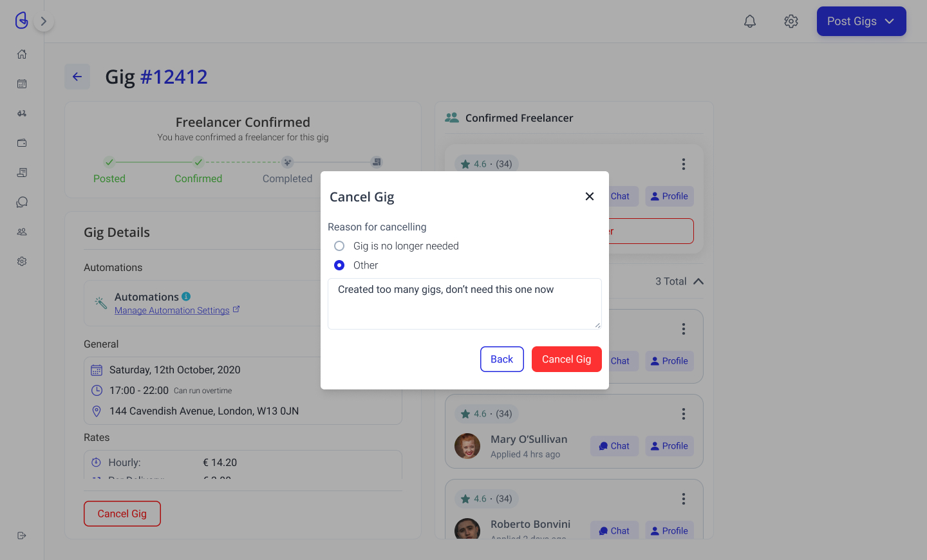The height and width of the screenshot is (560, 927).
Task: Open chat messages from the sidebar
Action: 22,202
